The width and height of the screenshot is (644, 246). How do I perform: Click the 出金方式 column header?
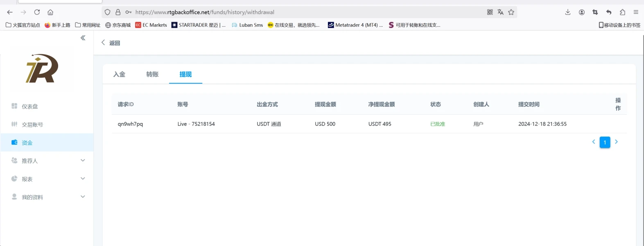[x=267, y=104]
